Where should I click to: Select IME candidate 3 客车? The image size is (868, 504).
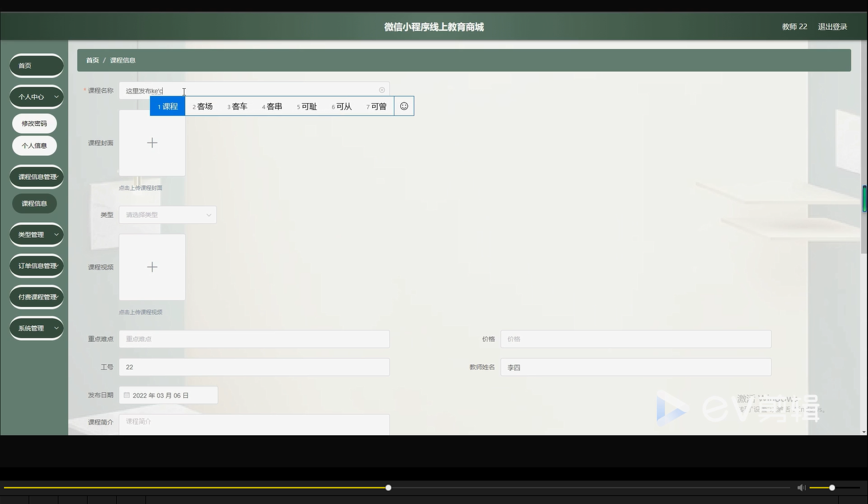[x=237, y=106]
